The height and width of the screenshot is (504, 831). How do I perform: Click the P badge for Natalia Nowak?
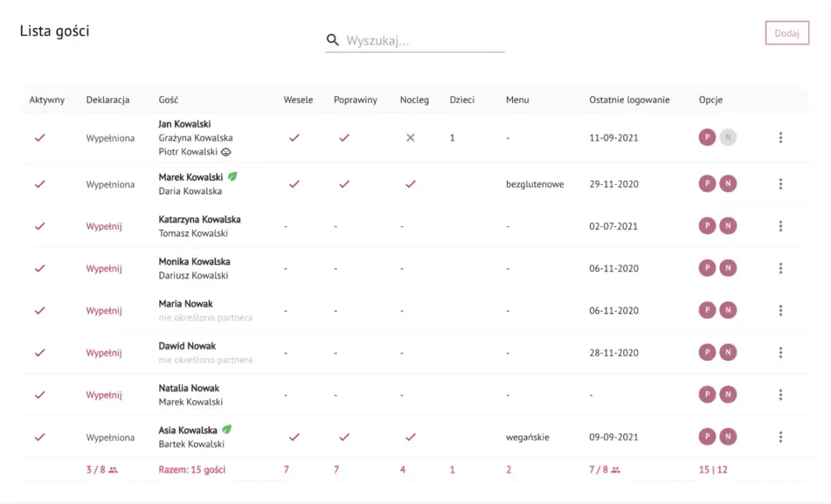pos(707,394)
